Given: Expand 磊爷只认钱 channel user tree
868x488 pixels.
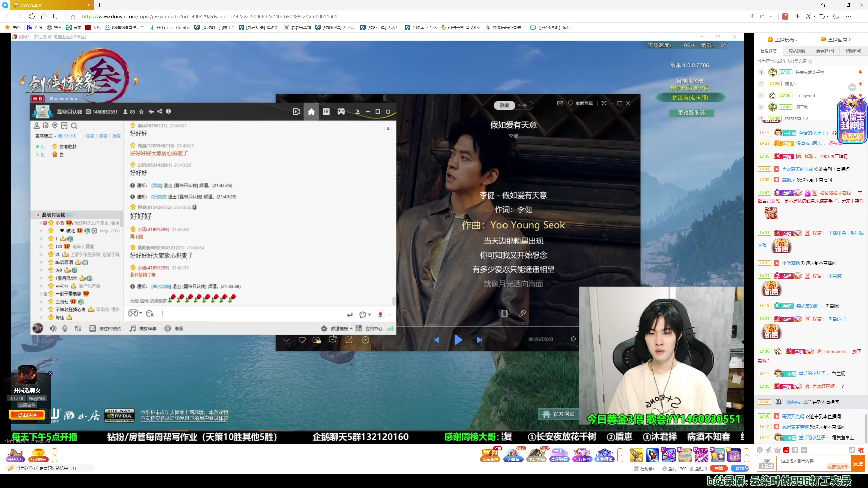Looking at the screenshot, I should (x=38, y=215).
